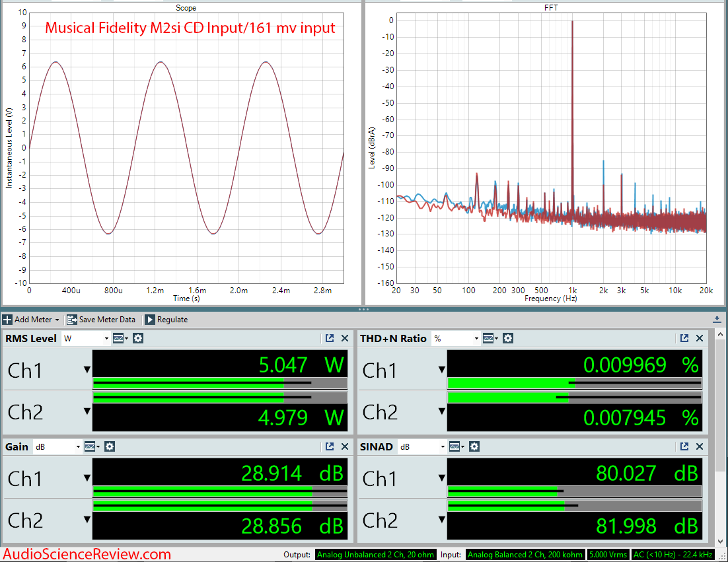Viewport: 728px width, 562px height.
Task: Click the 5.000 Vrms status field
Action: point(608,555)
